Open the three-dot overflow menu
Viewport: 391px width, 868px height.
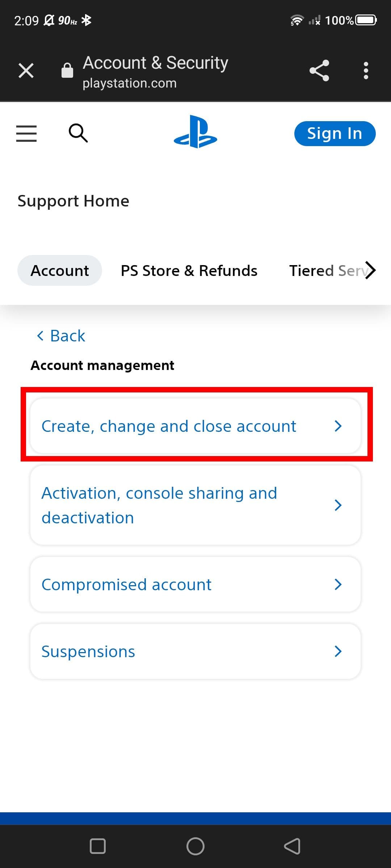tap(366, 71)
